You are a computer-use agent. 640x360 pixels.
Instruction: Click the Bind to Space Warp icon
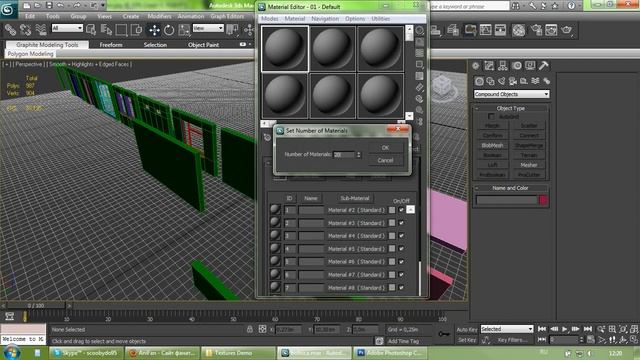(x=41, y=30)
